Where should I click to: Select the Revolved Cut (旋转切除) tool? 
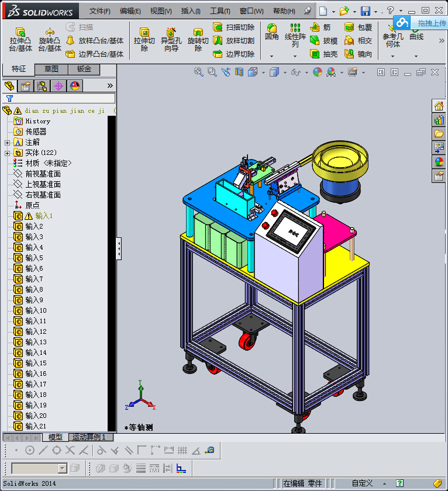click(198, 39)
